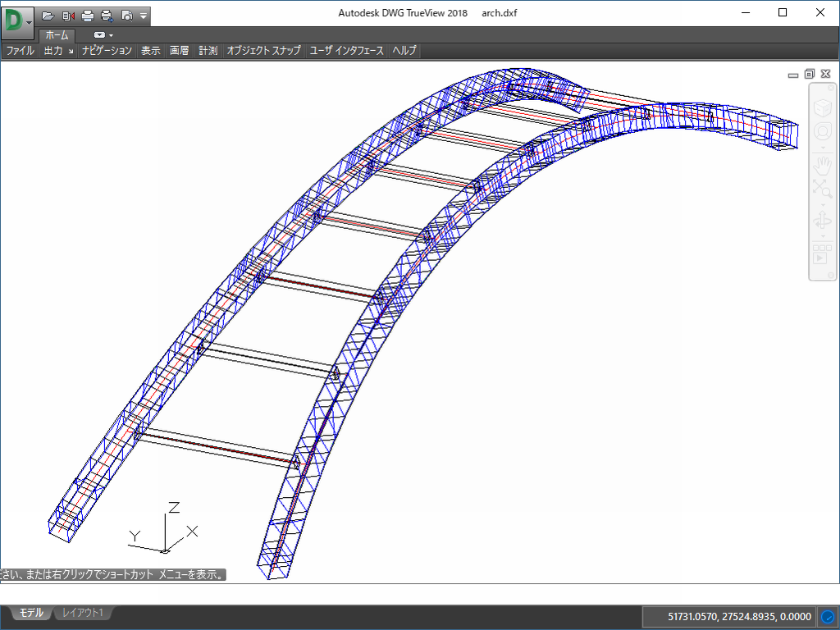Screen dimensions: 840x630
Task: Expand the 出力 panel dialog launcher arrow
Action: [x=71, y=52]
